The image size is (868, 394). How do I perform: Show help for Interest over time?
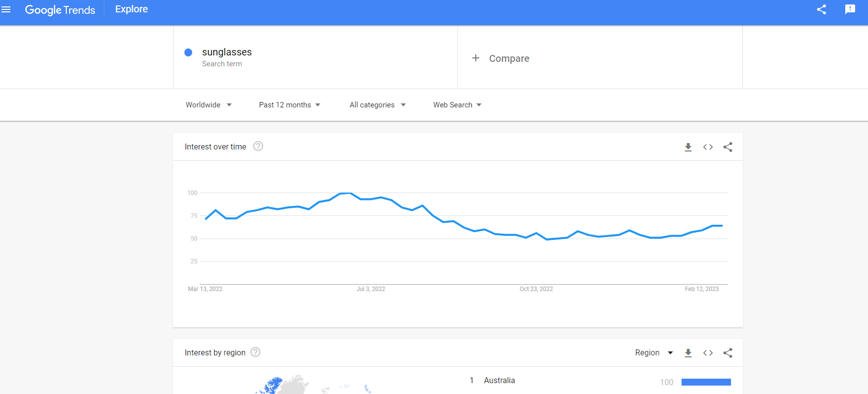click(x=258, y=146)
